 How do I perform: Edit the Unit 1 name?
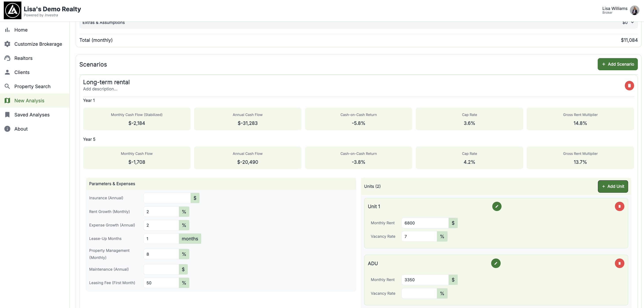[x=496, y=206]
